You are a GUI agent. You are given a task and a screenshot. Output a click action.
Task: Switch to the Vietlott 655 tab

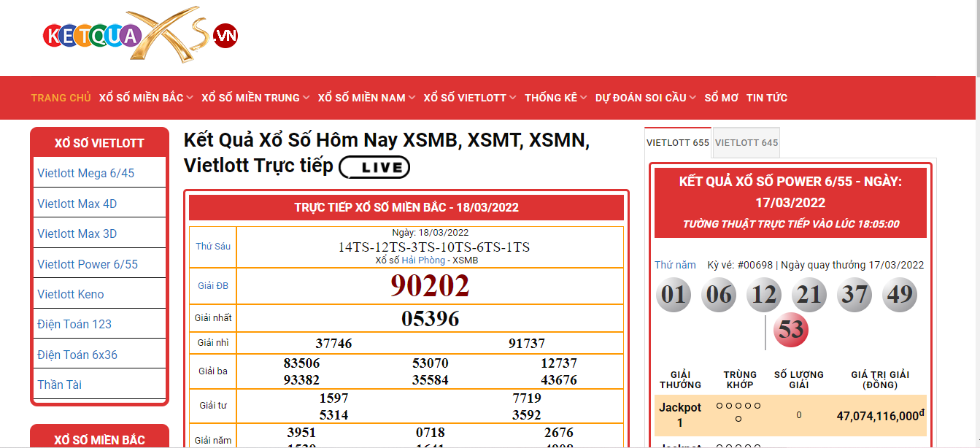pyautogui.click(x=678, y=143)
